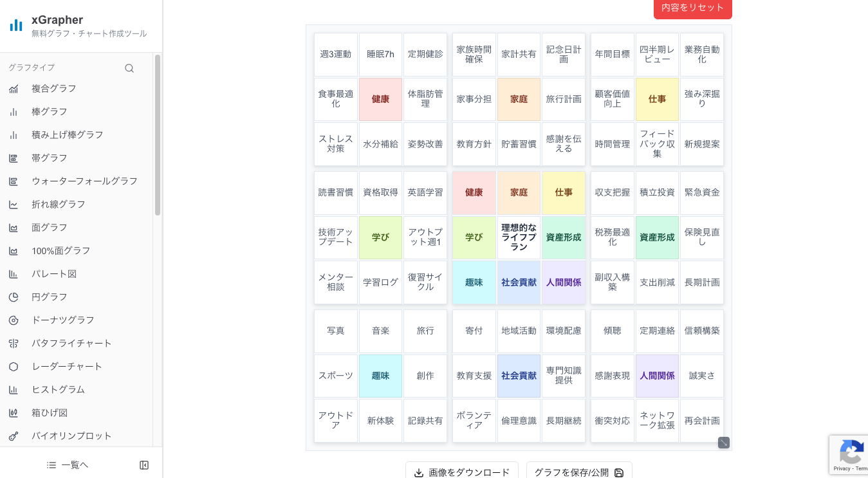The height and width of the screenshot is (478, 868).
Task: Click the グラフを保存/公開 button
Action: pyautogui.click(x=579, y=472)
